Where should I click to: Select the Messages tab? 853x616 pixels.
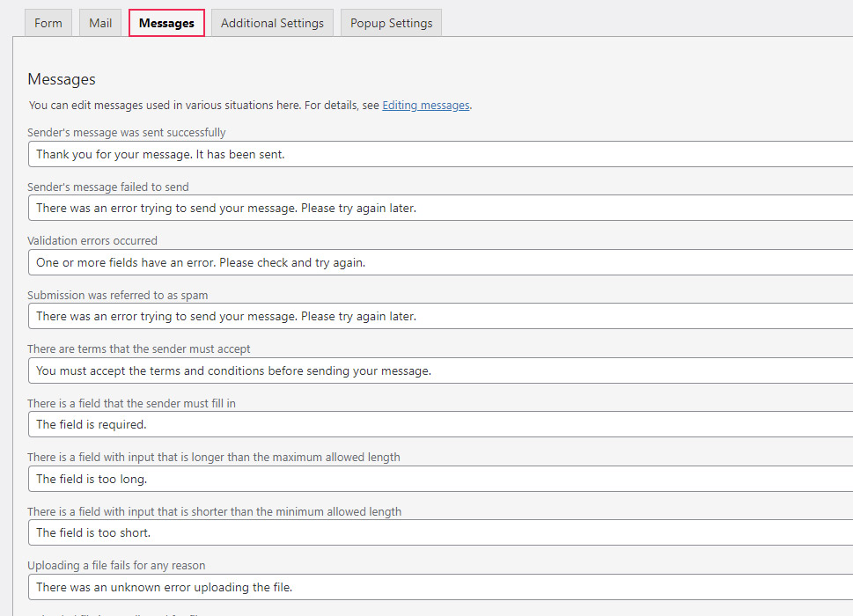coord(165,22)
